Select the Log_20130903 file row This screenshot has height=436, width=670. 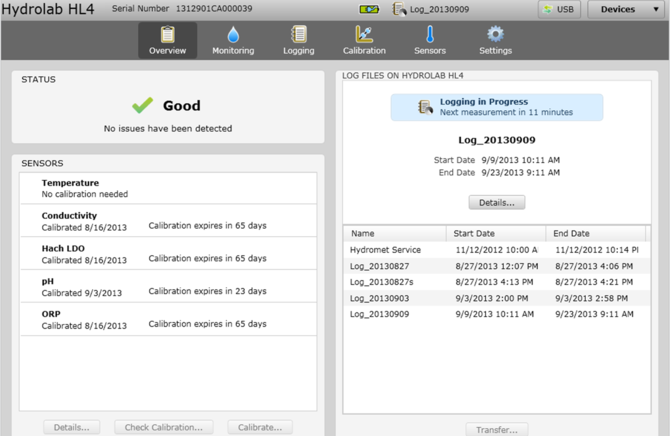497,298
